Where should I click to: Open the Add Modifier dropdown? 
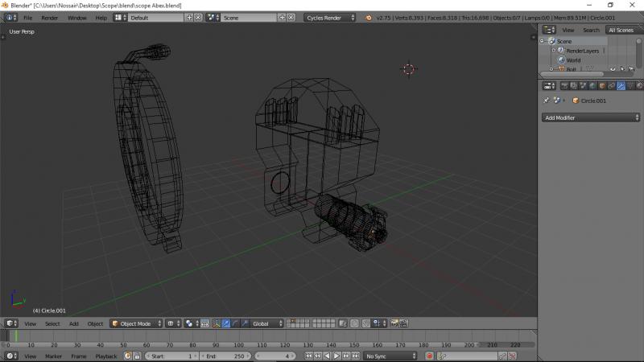coord(591,117)
